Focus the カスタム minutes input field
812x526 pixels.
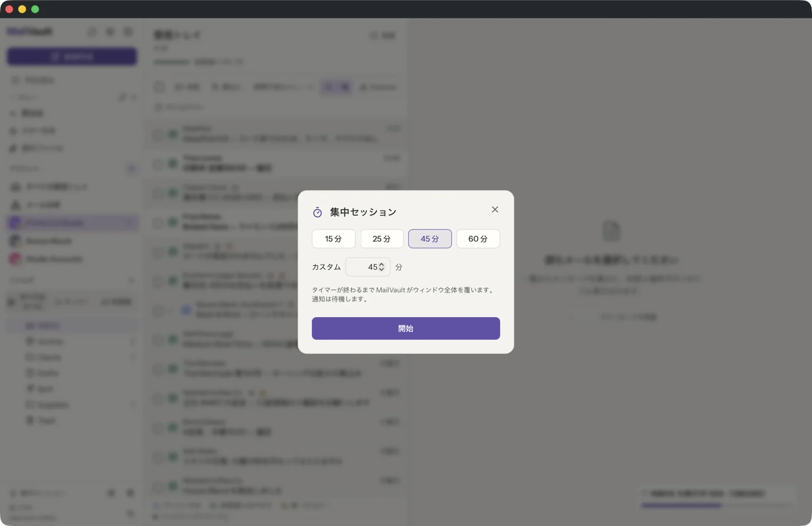click(x=368, y=267)
